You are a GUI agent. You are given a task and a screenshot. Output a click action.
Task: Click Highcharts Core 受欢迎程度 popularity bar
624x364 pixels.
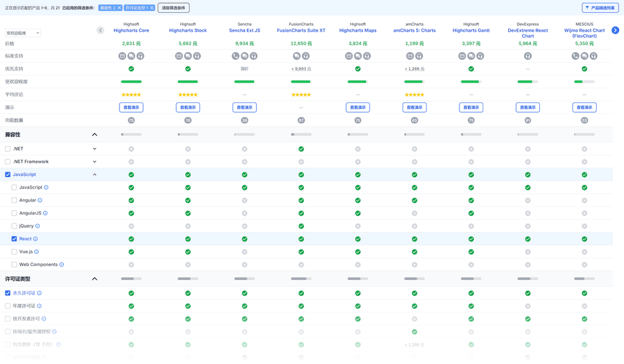[132, 82]
